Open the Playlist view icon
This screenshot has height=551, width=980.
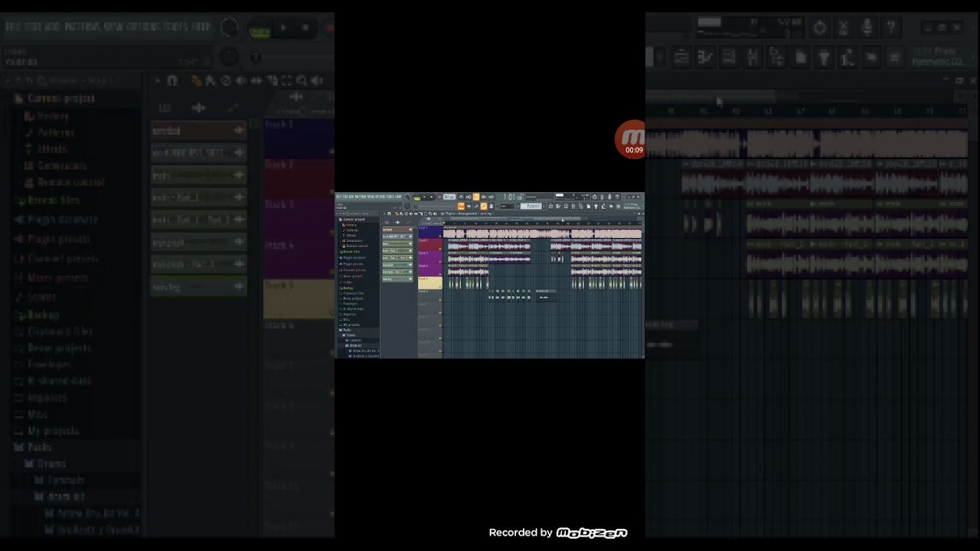tap(550, 206)
